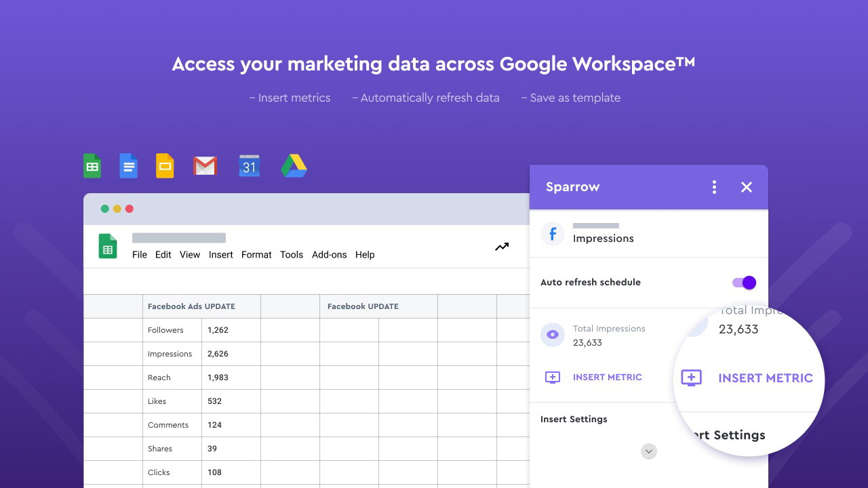Screen dimensions: 868x488
Task: Open the Gmail icon
Action: (x=205, y=166)
